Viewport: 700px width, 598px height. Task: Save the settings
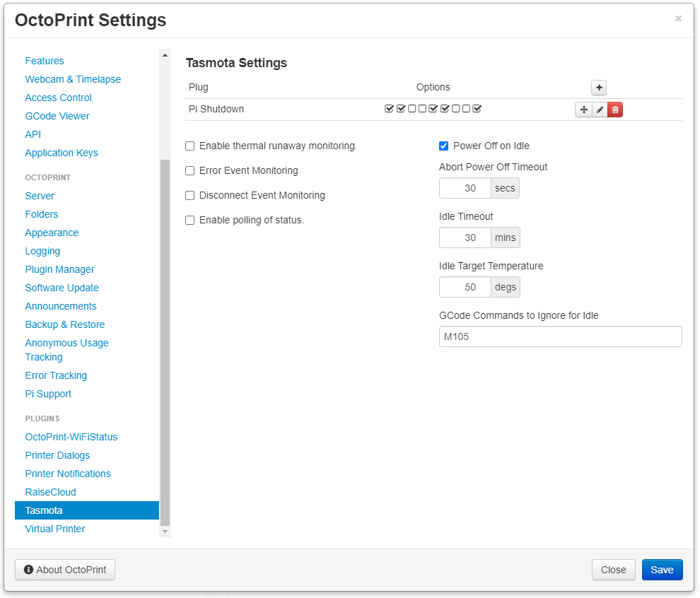point(662,570)
